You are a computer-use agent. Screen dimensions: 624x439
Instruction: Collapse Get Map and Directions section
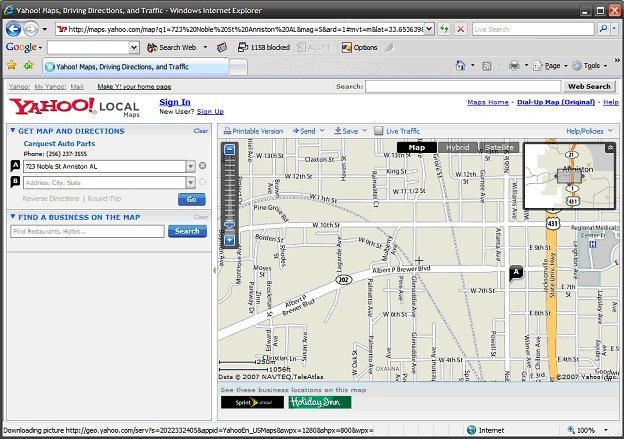pyautogui.click(x=13, y=130)
